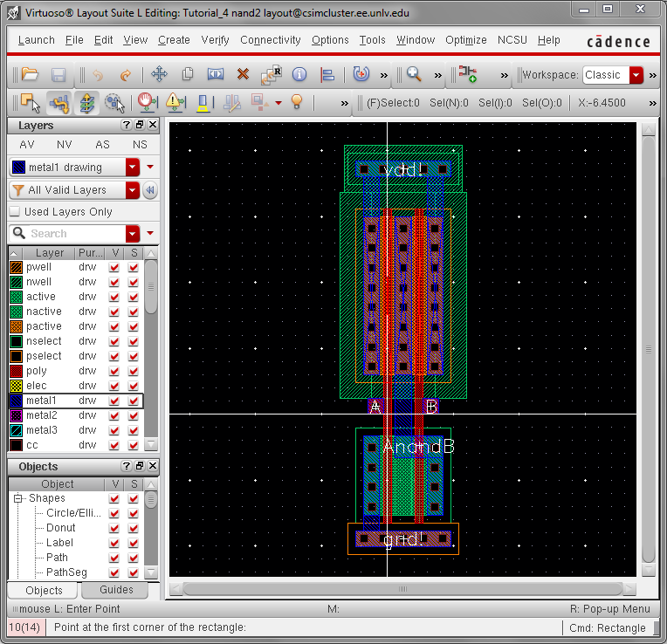Click the Stretch tool icon
Screen dimensions: 667x644
coord(215,75)
